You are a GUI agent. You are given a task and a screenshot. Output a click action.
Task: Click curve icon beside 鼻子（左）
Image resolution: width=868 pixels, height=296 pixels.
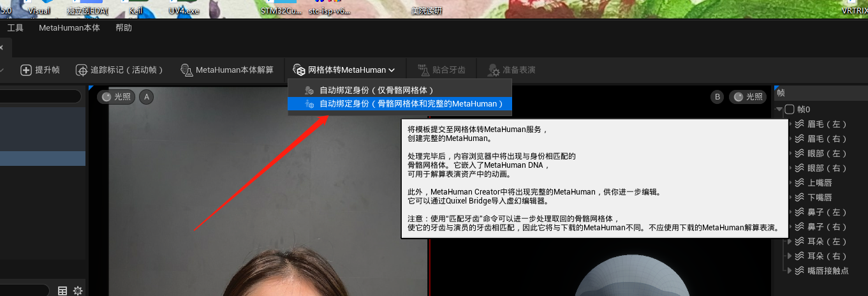(x=800, y=212)
